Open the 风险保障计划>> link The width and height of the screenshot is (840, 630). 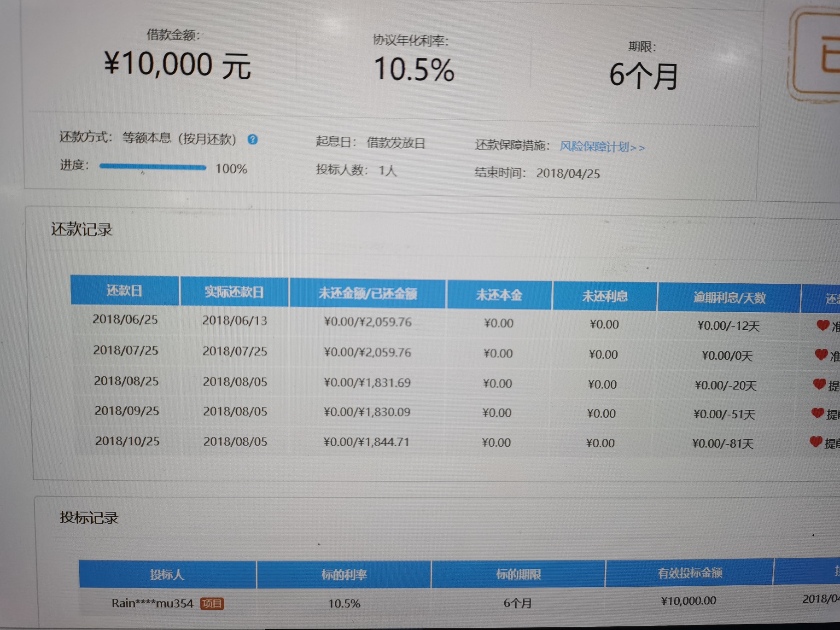[602, 147]
